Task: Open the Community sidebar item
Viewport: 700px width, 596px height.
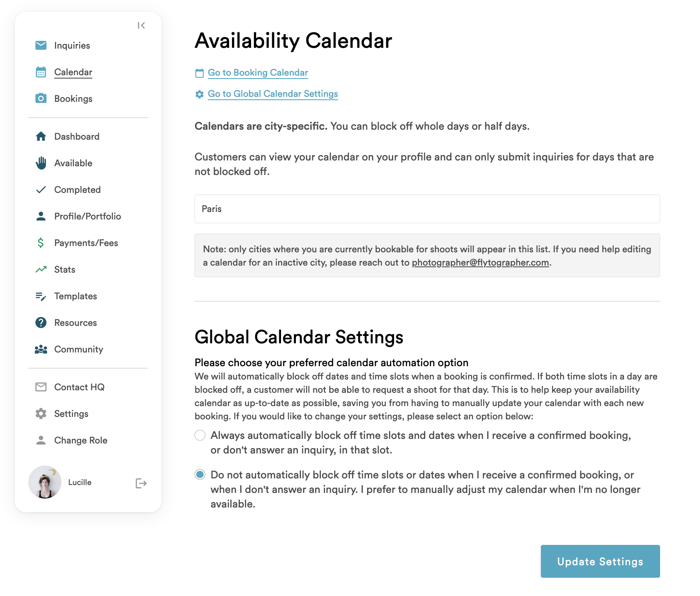Action: point(79,349)
